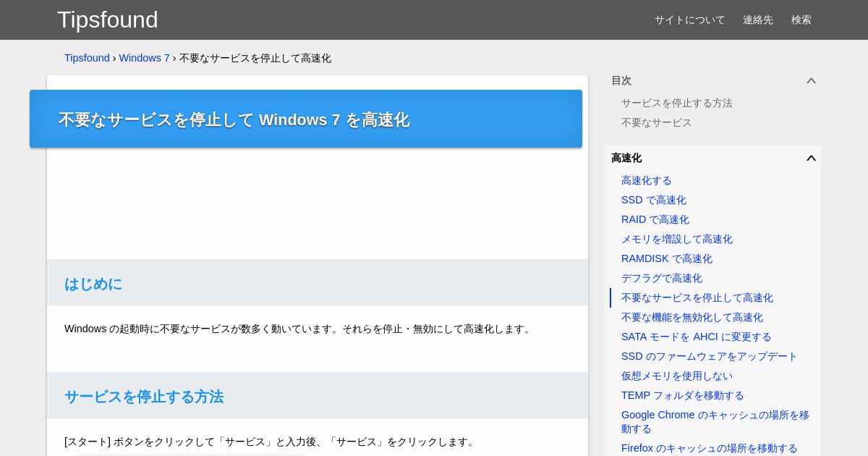Open メモリを増設して高速化 link
This screenshot has height=456, width=868.
pyautogui.click(x=677, y=239)
